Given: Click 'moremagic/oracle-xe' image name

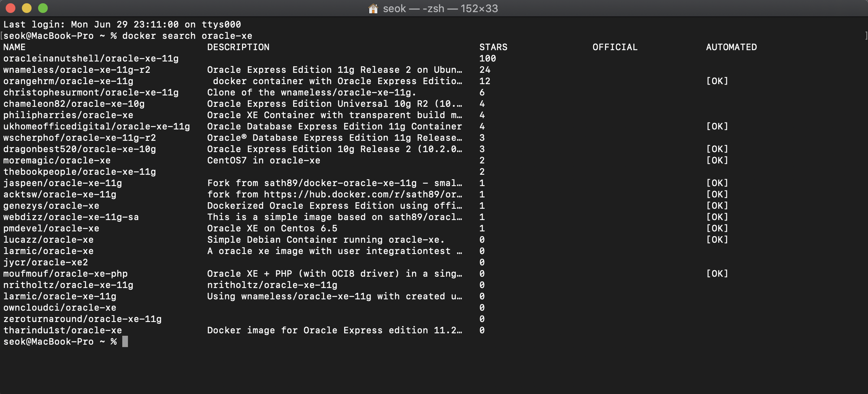Looking at the screenshot, I should pyautogui.click(x=57, y=161).
